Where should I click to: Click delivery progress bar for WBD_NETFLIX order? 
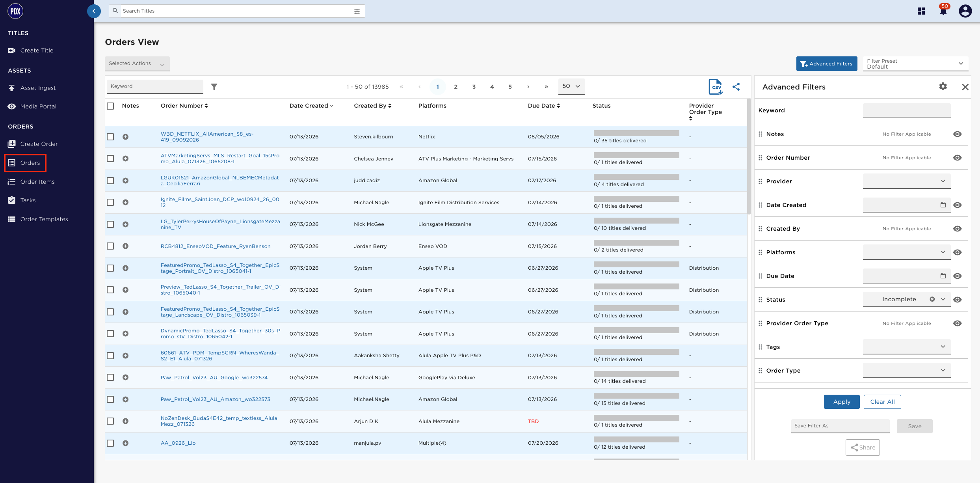(x=636, y=133)
